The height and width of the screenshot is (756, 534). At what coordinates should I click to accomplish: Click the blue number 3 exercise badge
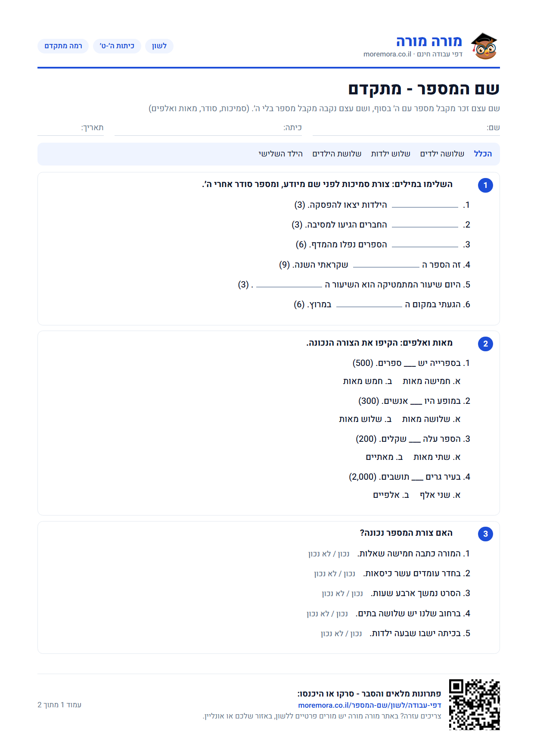(x=485, y=534)
